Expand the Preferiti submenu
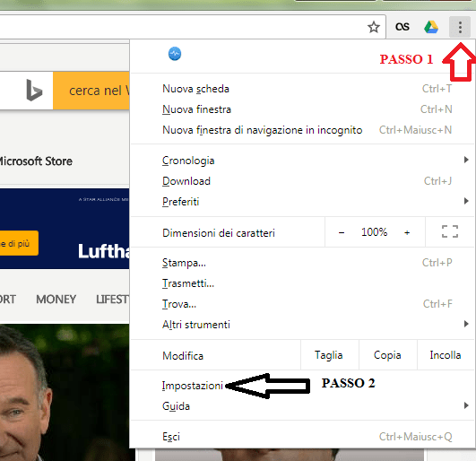The width and height of the screenshot is (476, 461). 302,202
